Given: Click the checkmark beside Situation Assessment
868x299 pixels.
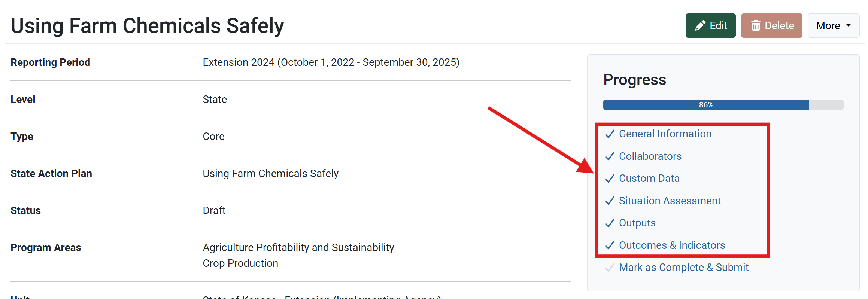Looking at the screenshot, I should point(610,201).
